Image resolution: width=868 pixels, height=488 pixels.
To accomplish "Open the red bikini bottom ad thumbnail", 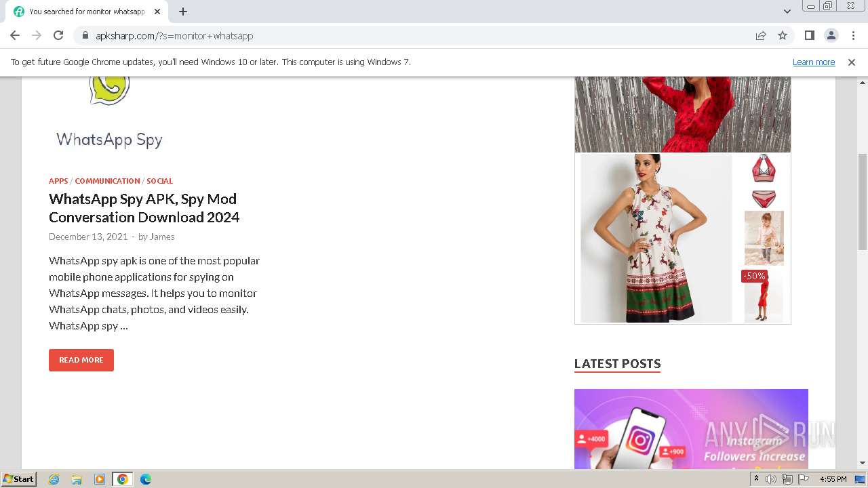I will pos(764,199).
